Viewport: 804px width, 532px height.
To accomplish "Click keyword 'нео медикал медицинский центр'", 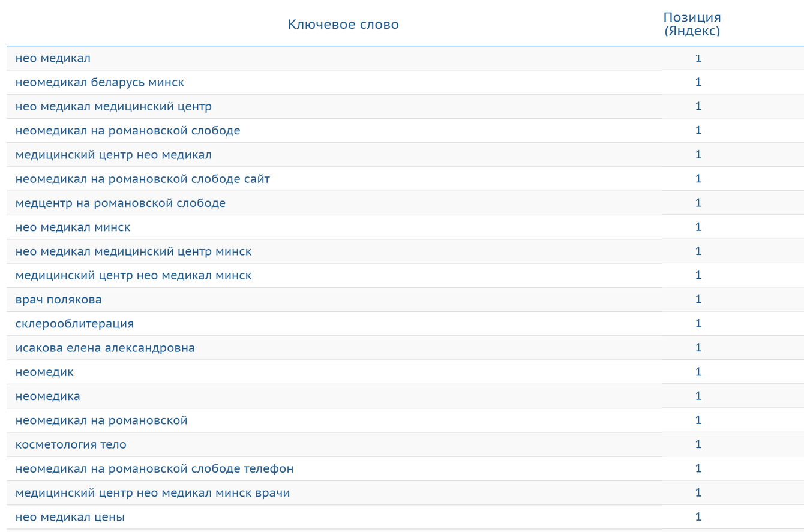I will pos(113,106).
